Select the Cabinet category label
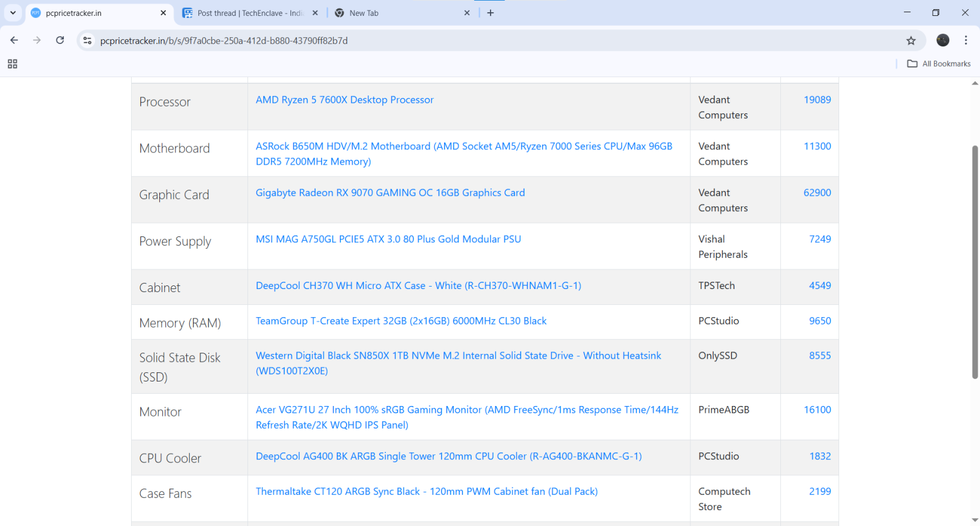Screen dimensions: 980x526 (160, 288)
